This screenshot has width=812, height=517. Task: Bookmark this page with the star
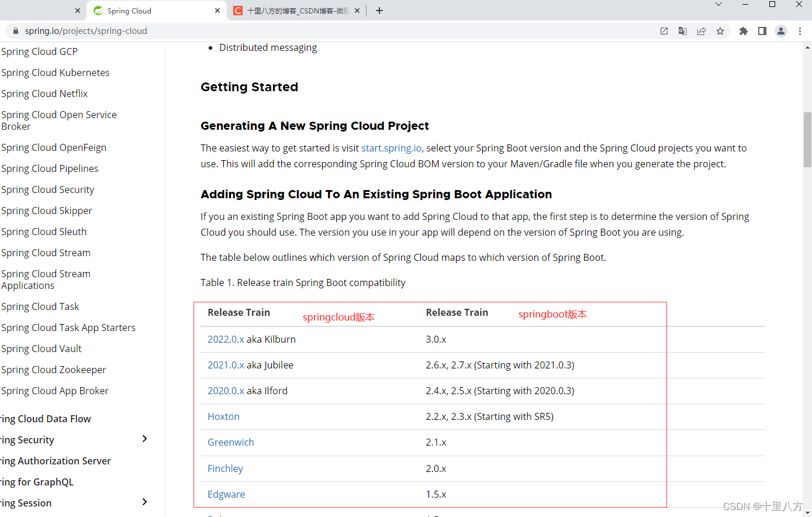[x=720, y=31]
